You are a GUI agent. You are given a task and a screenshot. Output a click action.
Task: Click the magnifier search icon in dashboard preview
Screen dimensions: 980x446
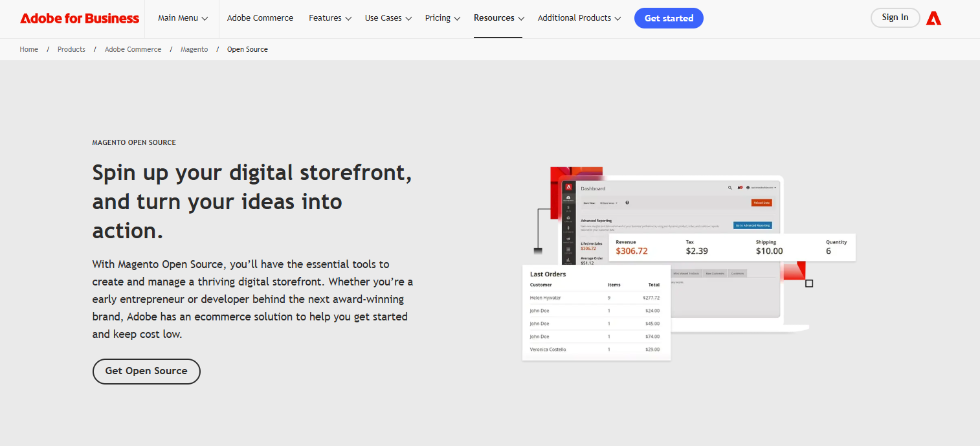(730, 188)
